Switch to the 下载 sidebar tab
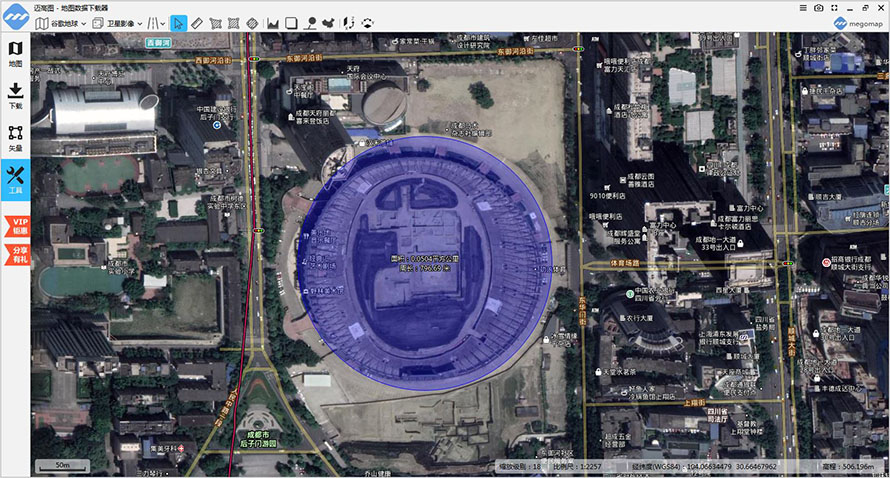Viewport: 890px width, 478px height. click(x=15, y=96)
